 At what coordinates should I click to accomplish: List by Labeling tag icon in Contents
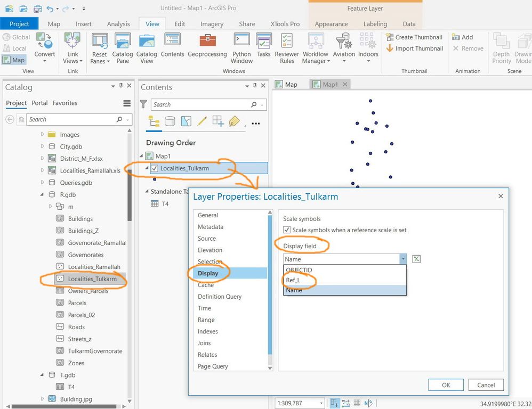234,121
